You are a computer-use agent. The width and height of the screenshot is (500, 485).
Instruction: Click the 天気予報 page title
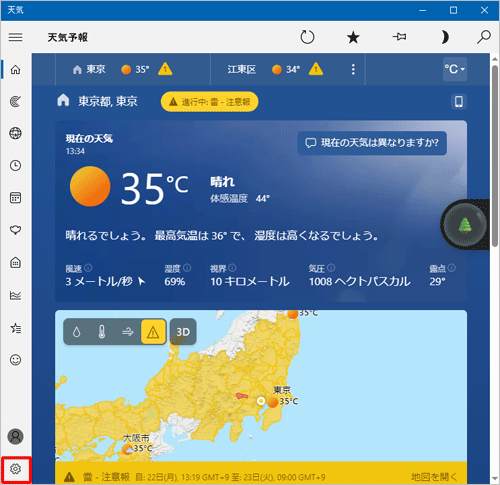coord(68,37)
